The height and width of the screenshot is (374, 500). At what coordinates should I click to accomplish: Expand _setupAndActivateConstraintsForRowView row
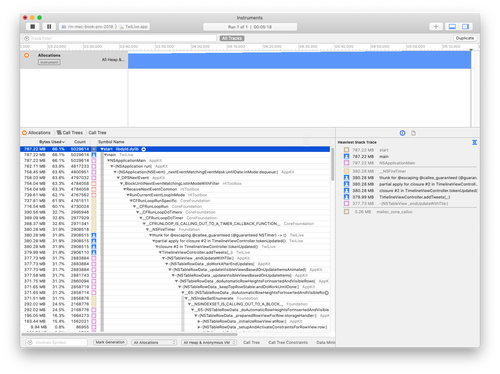(x=199, y=327)
